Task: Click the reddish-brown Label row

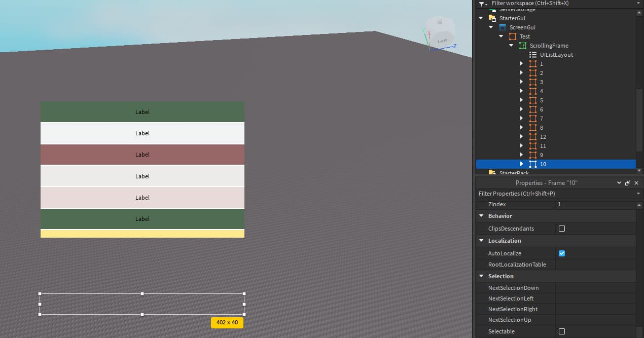Action: click(x=142, y=155)
